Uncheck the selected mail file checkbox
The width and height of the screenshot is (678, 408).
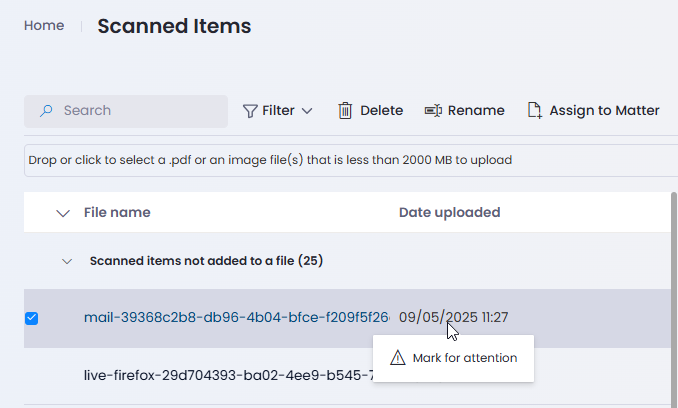(x=32, y=318)
